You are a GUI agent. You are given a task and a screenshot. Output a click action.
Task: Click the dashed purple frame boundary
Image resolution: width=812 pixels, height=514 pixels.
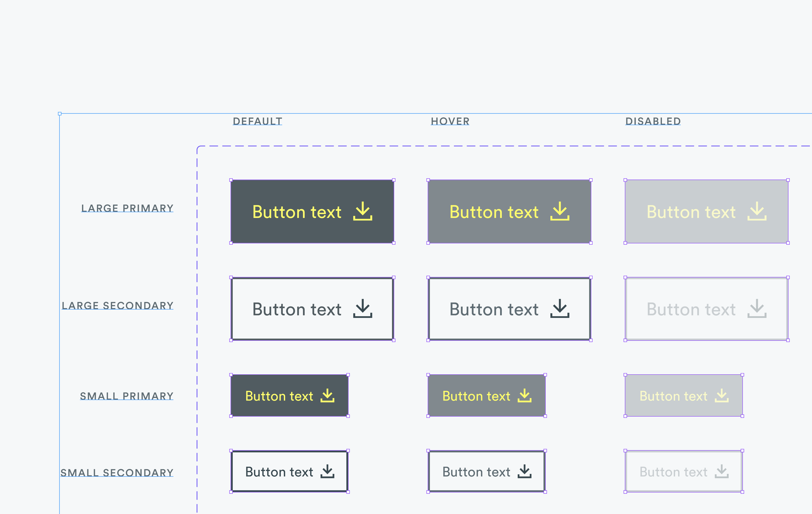click(197, 304)
